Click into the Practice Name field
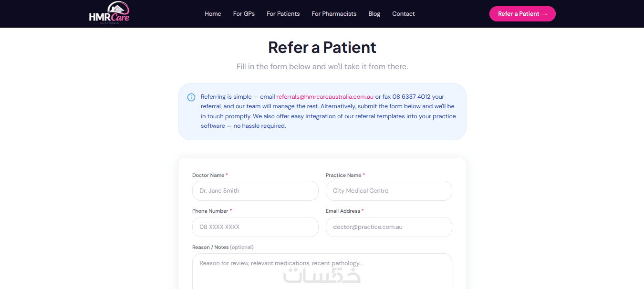 pos(389,191)
